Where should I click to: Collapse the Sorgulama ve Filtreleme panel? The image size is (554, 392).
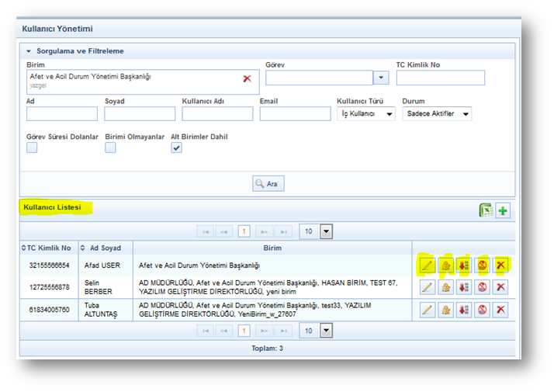pos(29,51)
